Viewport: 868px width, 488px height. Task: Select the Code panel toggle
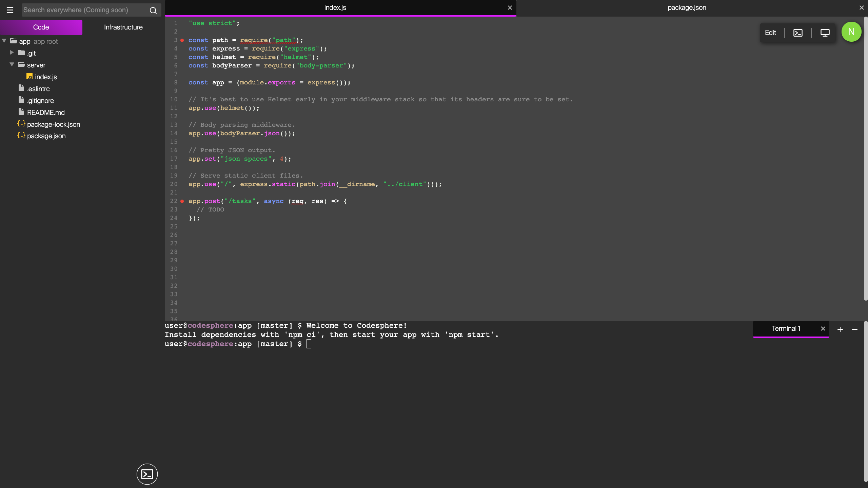tap(41, 27)
